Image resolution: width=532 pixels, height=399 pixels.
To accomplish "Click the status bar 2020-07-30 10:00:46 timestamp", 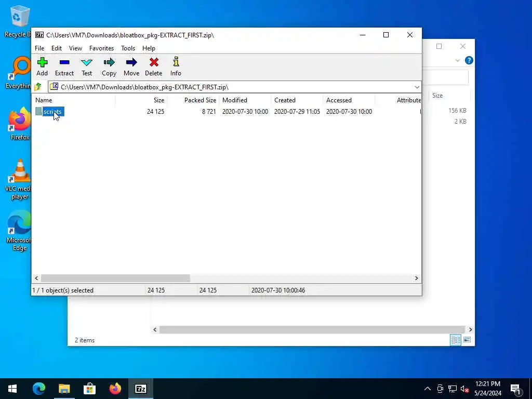I will tap(278, 290).
